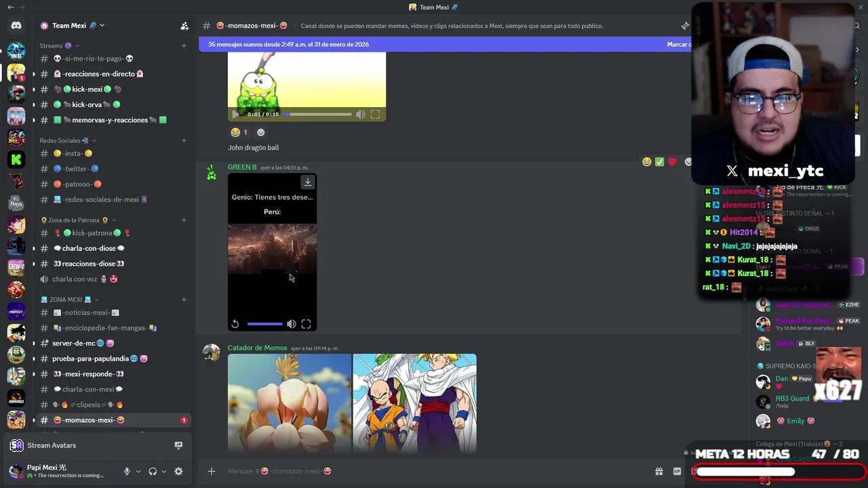Click the members icon beside Team Mexi
The image size is (868, 488).
click(184, 26)
